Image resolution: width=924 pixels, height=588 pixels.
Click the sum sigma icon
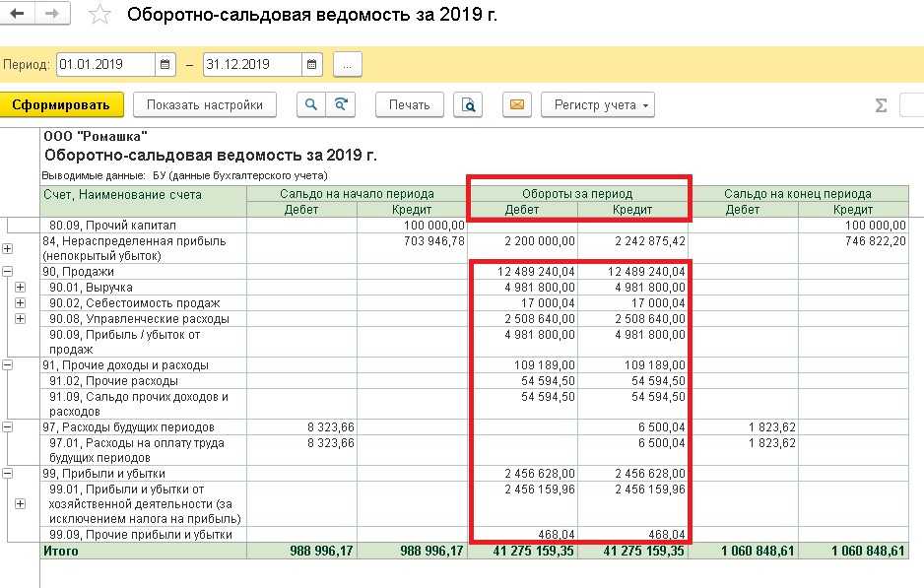pyautogui.click(x=881, y=105)
